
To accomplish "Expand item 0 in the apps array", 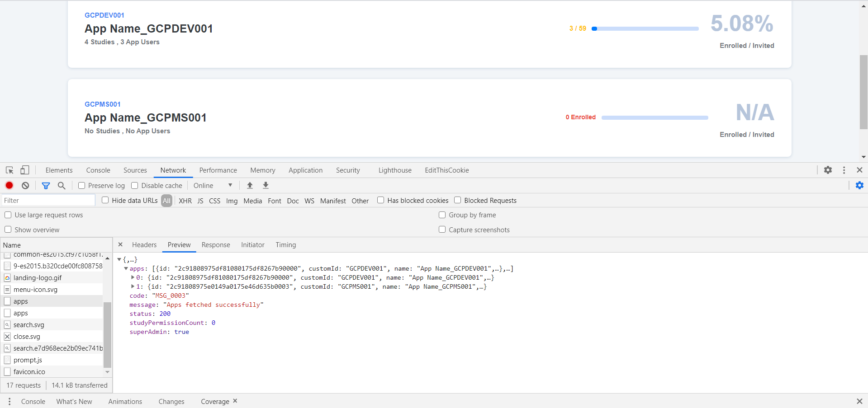I will click(x=133, y=277).
